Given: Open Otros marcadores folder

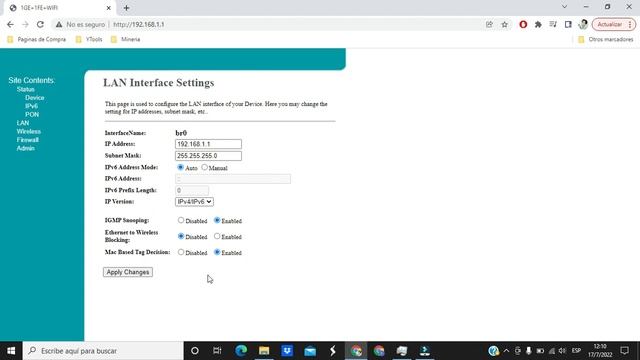Looking at the screenshot, I should pos(606,40).
